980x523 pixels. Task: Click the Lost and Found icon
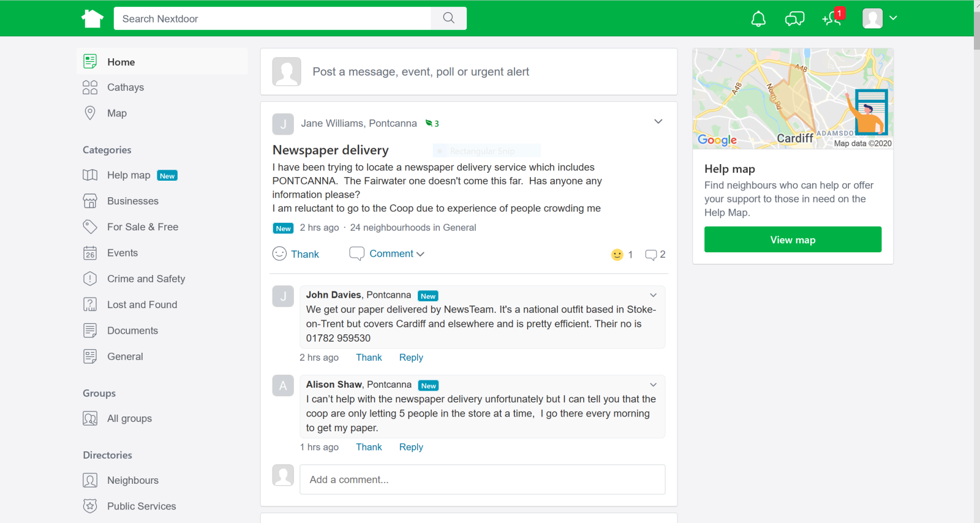(90, 304)
